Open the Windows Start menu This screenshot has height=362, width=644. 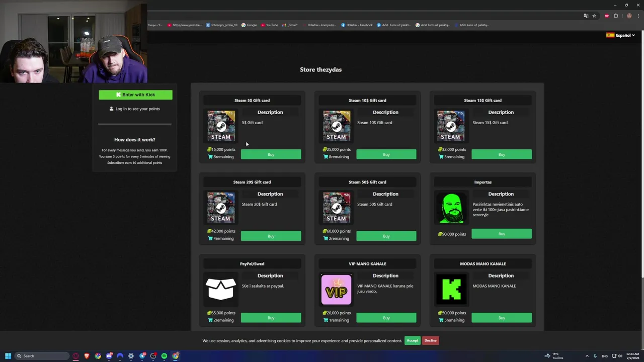click(x=8, y=356)
